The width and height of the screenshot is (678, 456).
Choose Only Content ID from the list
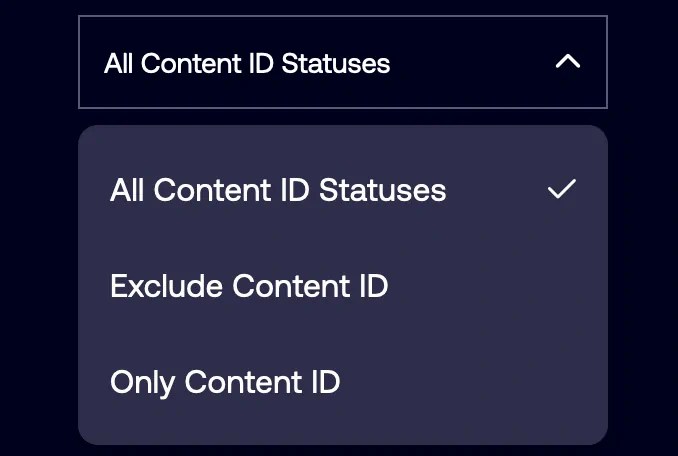pos(225,382)
